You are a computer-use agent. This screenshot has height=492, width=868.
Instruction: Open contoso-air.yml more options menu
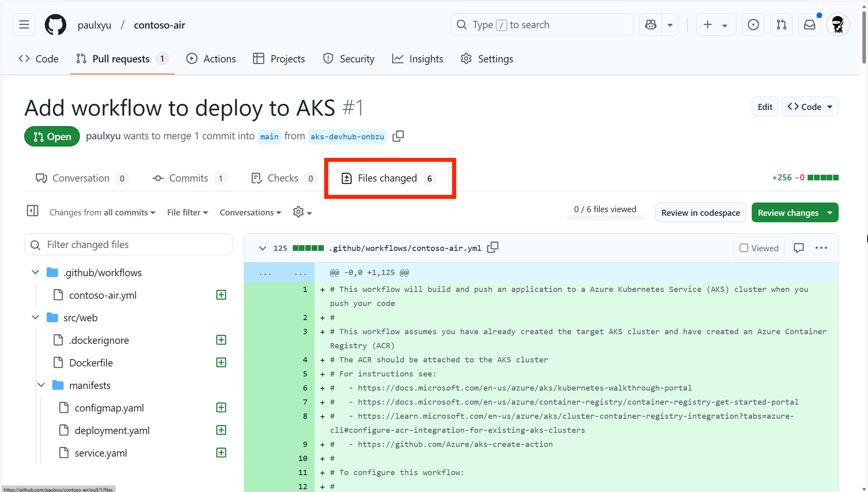(821, 248)
